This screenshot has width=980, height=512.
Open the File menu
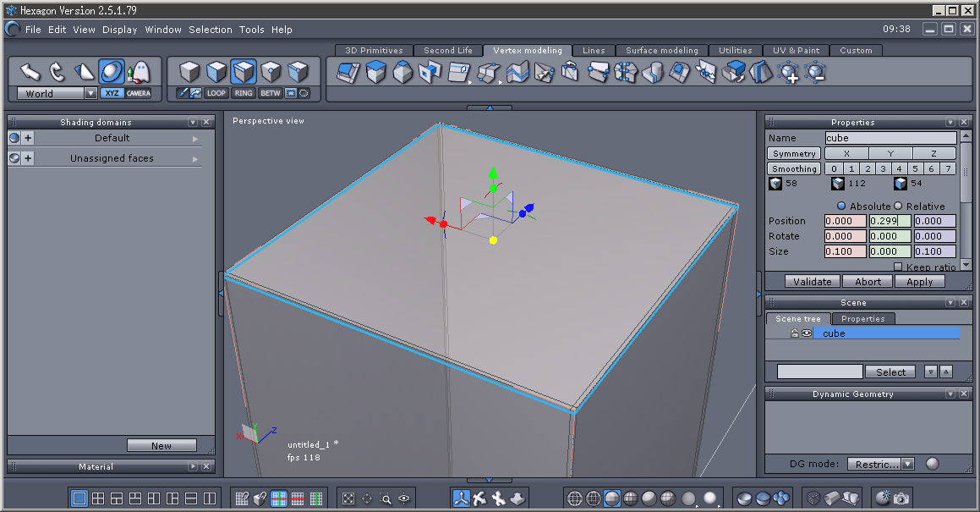(33, 30)
